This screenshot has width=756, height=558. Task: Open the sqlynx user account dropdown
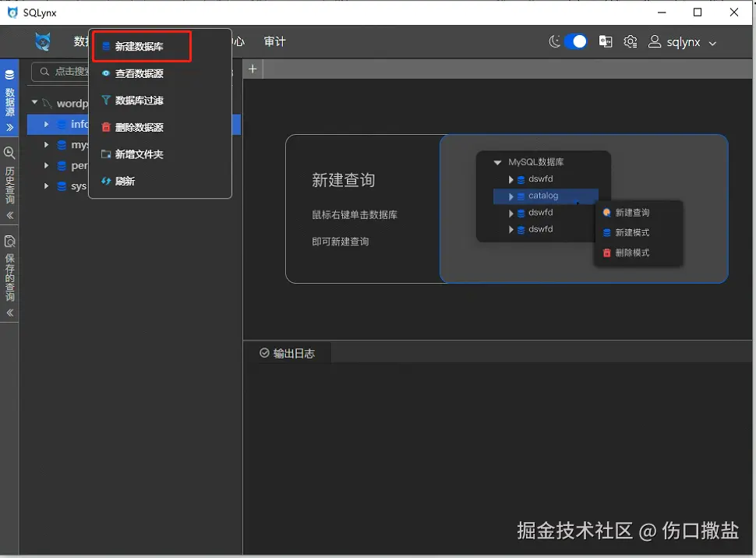(x=682, y=42)
